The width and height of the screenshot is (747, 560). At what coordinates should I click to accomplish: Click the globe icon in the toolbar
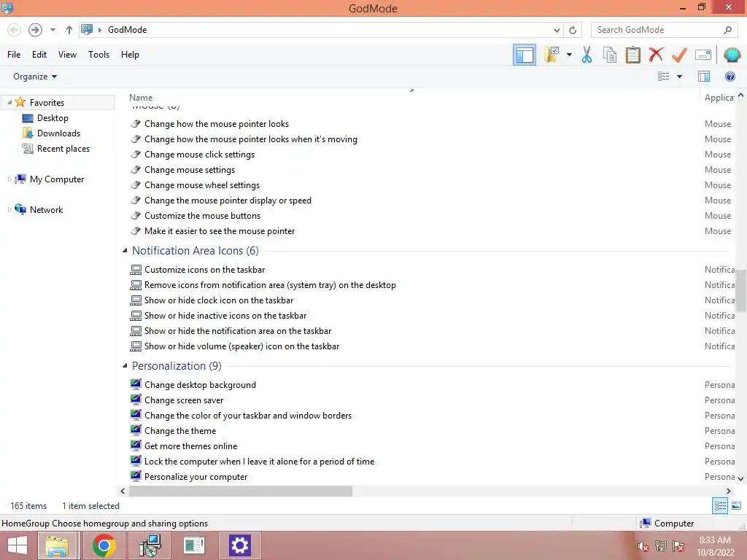(732, 55)
